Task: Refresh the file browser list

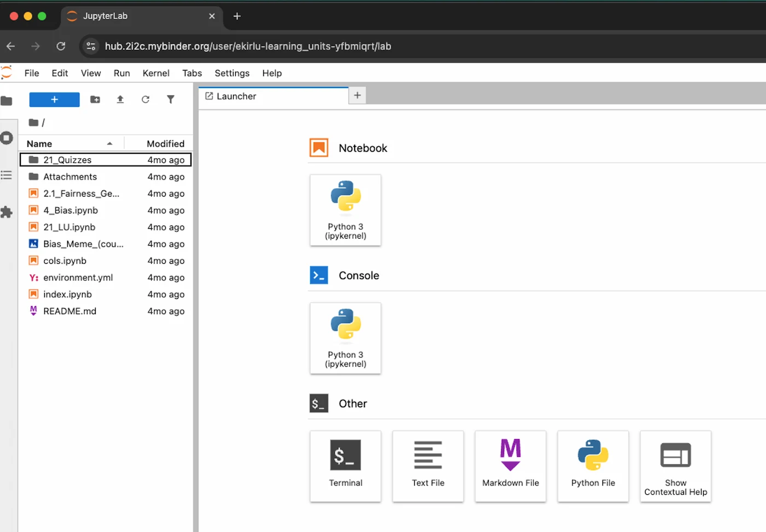Action: (146, 100)
